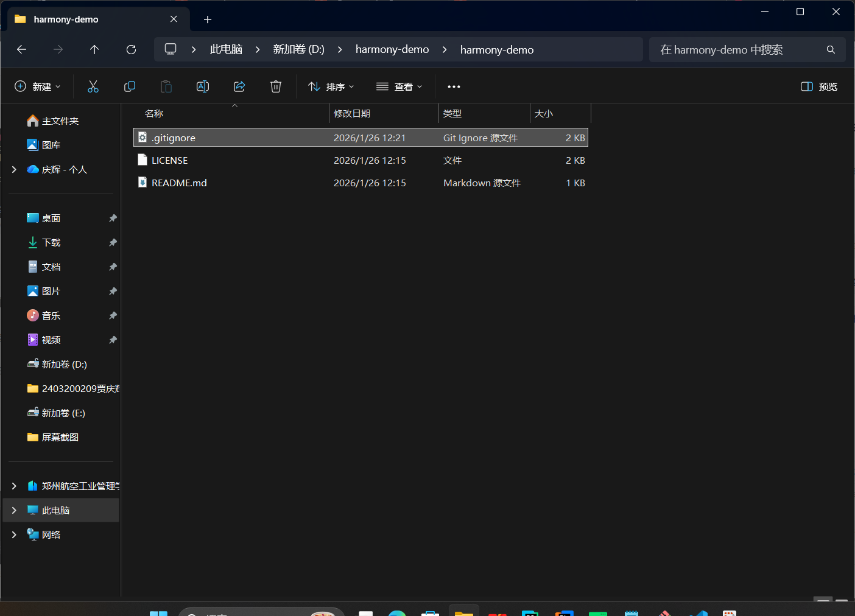Open chevron dropdown after 此电脑 in breadcrumb
Viewport: 855px width, 616px height.
click(258, 49)
